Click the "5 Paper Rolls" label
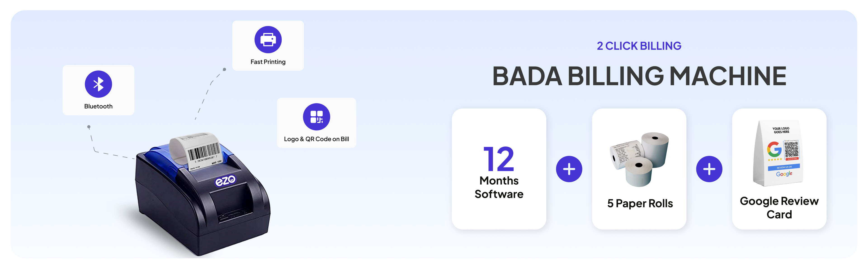 point(640,204)
